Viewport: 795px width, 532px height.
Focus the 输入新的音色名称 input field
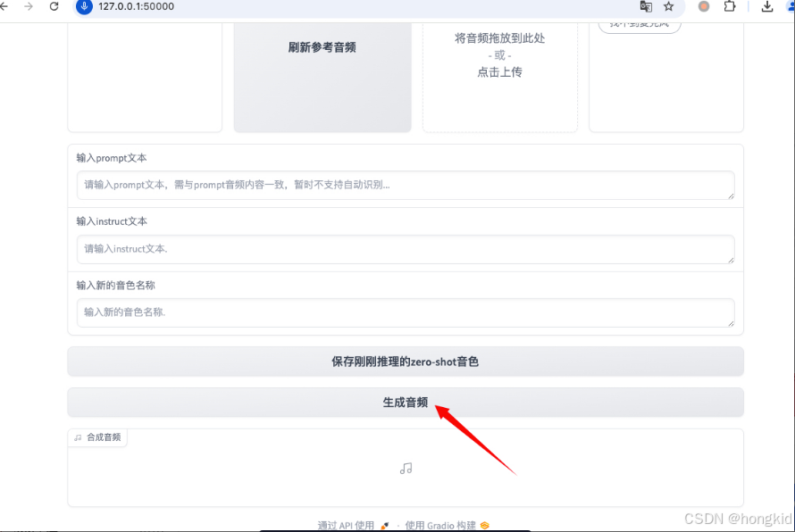tap(406, 312)
